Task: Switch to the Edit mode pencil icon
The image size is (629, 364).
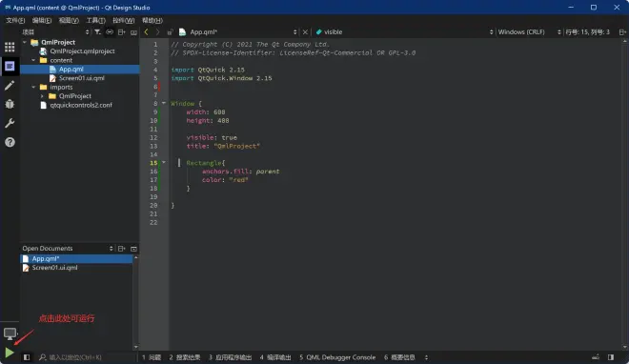Action: [10, 85]
